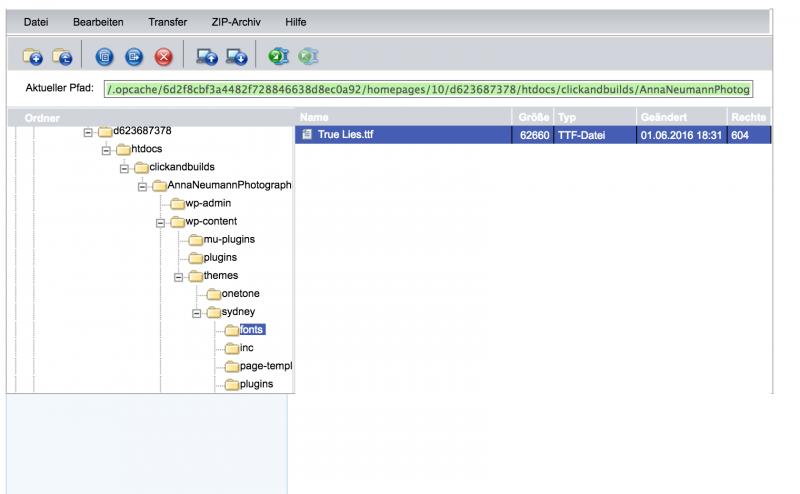800x494 pixels.
Task: Click the upload icon, computer with up arrow
Action: [x=206, y=55]
